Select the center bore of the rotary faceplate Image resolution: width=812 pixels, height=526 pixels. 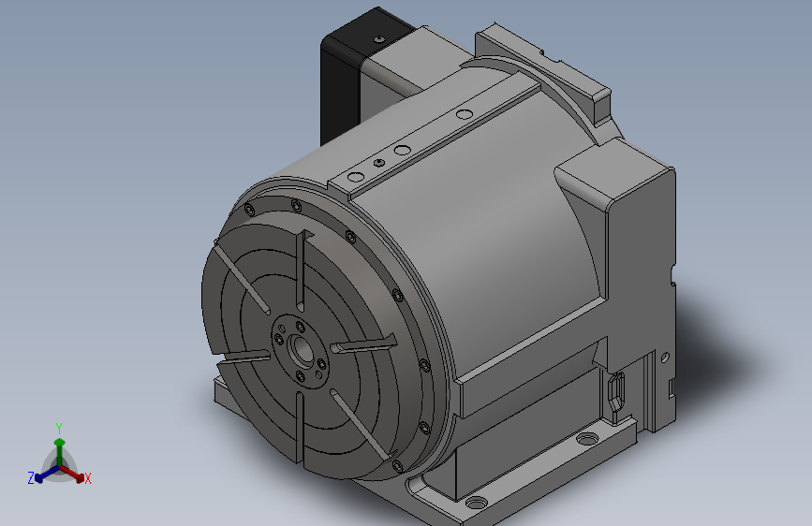(x=302, y=350)
